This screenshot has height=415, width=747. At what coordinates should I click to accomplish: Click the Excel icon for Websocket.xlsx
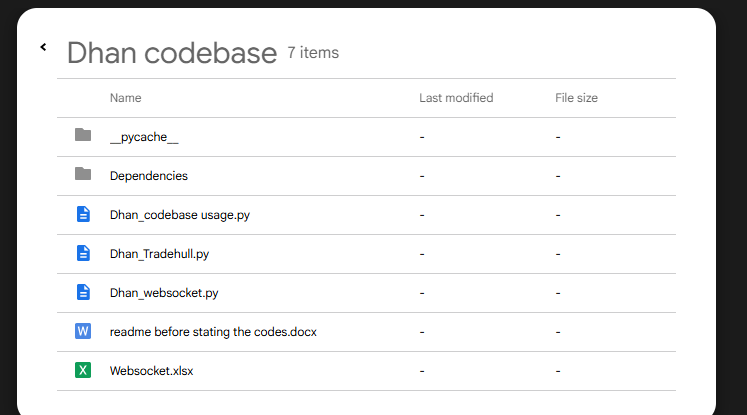click(83, 370)
